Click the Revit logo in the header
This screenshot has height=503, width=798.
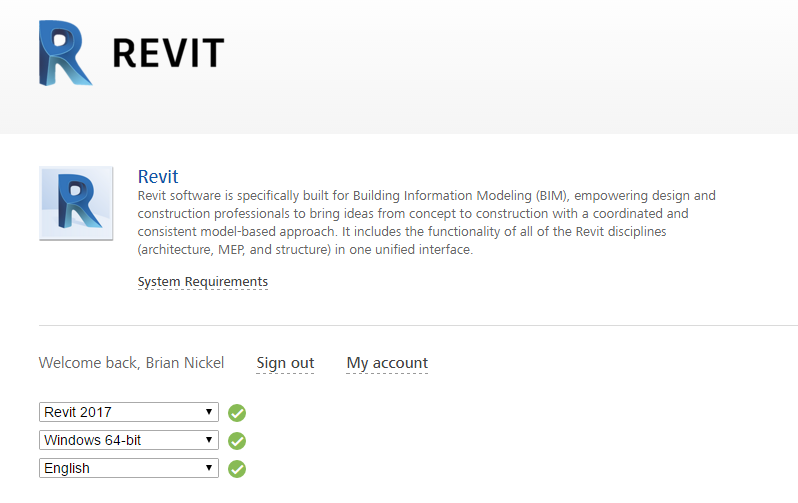click(65, 51)
